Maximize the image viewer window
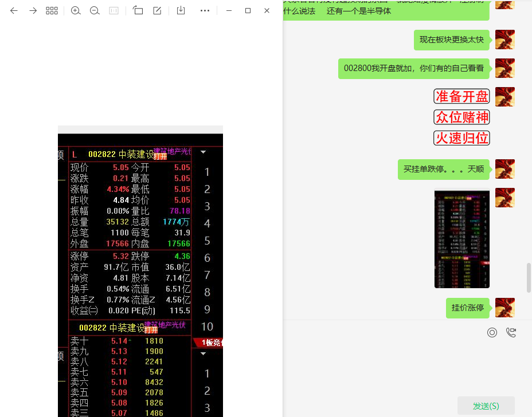This screenshot has height=417, width=532. click(248, 11)
